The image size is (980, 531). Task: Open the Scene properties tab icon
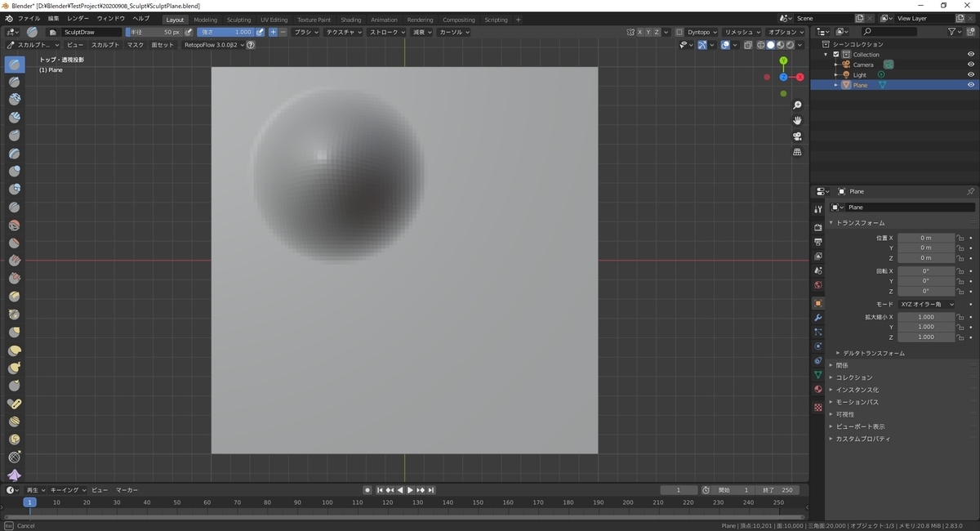point(817,270)
